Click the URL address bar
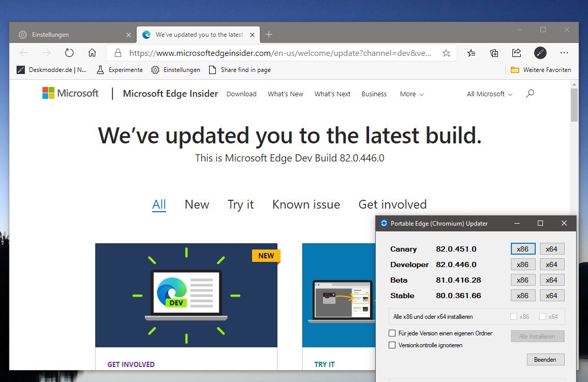The height and width of the screenshot is (382, 588). (281, 53)
